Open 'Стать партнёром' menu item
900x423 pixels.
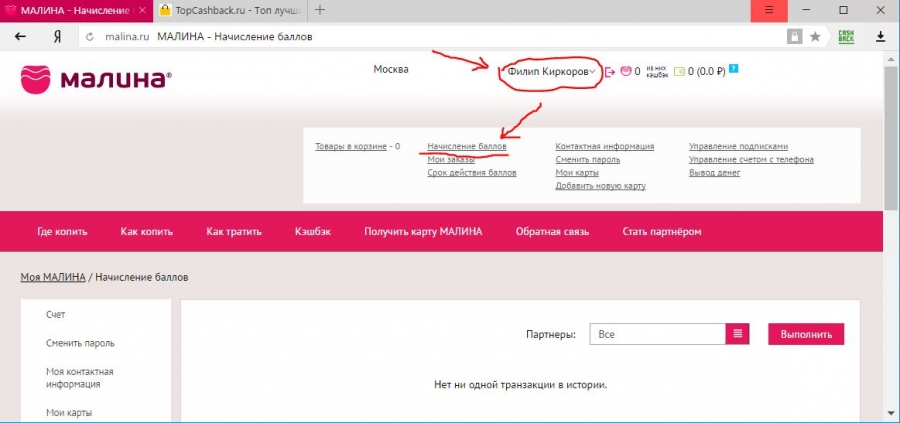[662, 232]
